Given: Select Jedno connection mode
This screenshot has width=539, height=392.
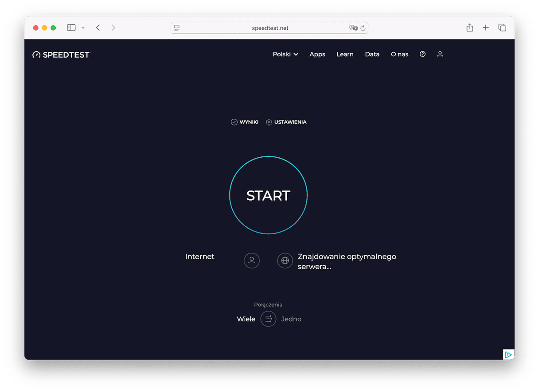Looking at the screenshot, I should tap(291, 319).
